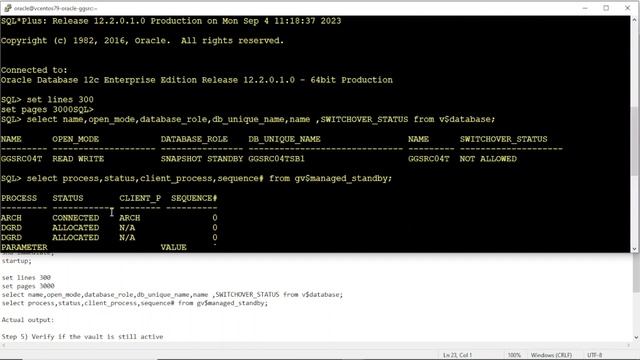Click the DATABASE_ROLE column header

[194, 139]
